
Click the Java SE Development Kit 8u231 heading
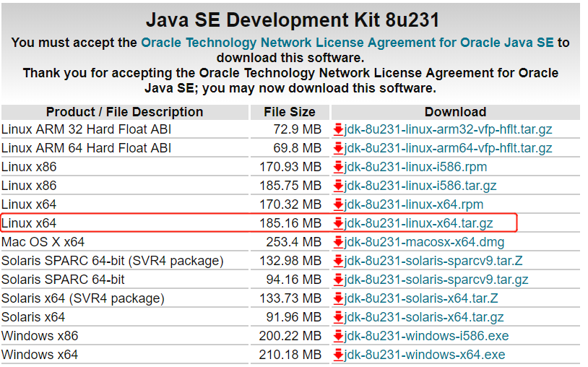(x=293, y=20)
